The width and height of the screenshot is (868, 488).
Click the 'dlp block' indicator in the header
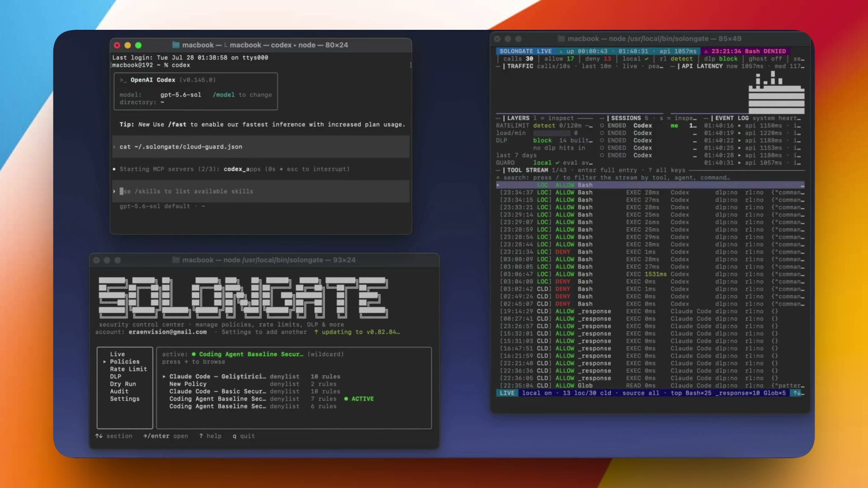(721, 59)
